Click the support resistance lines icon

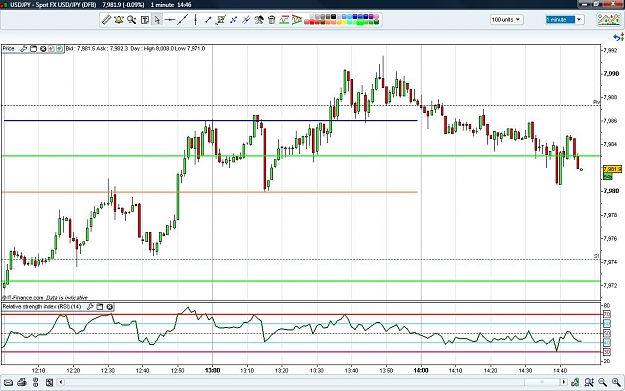point(284,20)
